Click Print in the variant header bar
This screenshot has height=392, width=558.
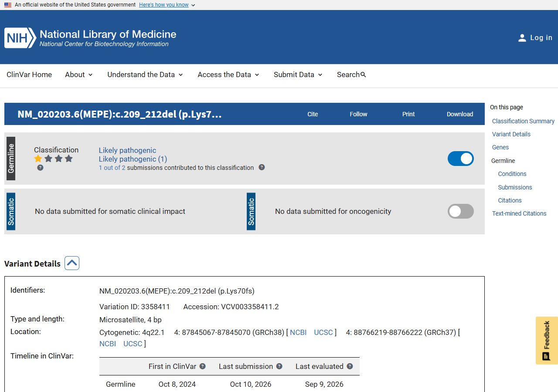click(x=408, y=114)
